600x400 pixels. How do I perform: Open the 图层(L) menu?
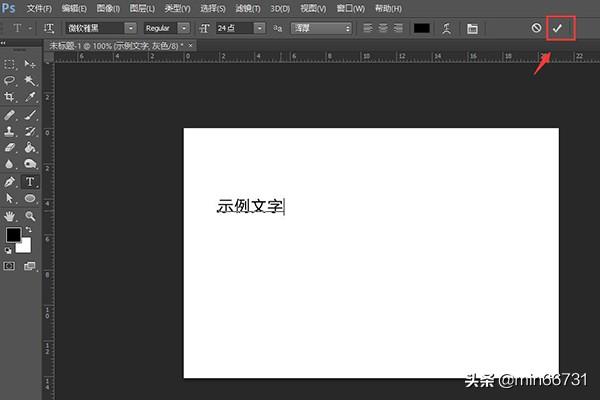click(142, 8)
